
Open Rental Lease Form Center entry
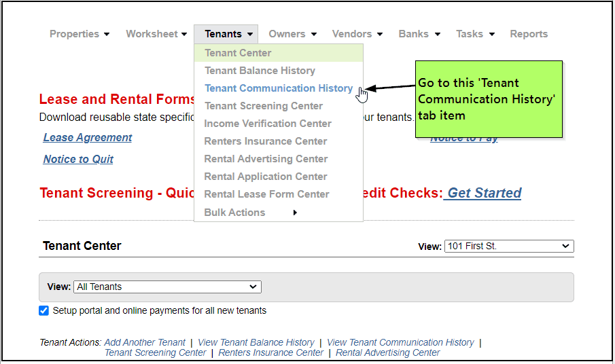click(x=266, y=194)
